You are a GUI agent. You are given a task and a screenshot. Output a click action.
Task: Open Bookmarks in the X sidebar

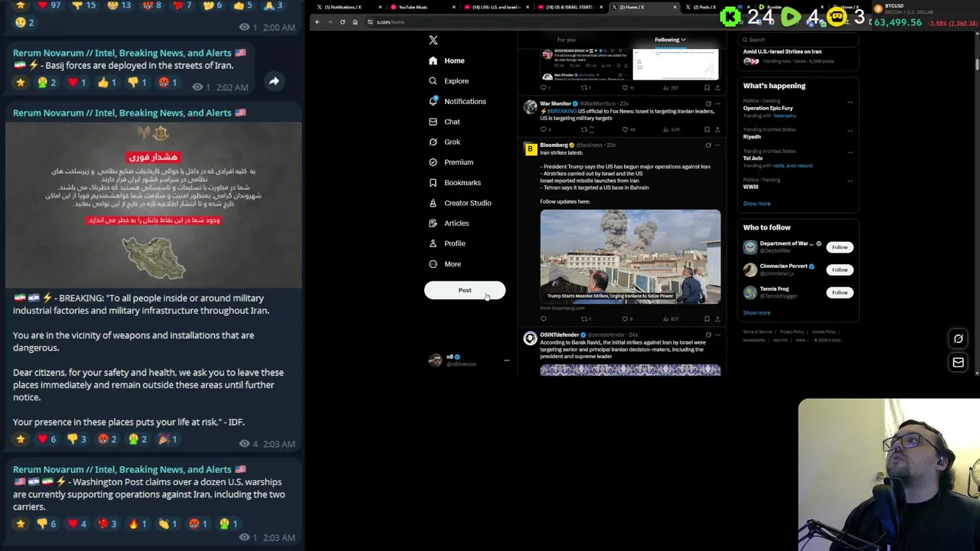tap(455, 183)
